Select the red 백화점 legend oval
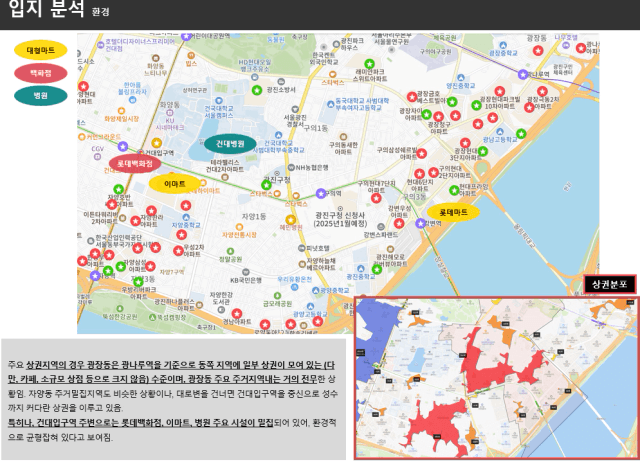This screenshot has width=640, height=462. [x=41, y=73]
